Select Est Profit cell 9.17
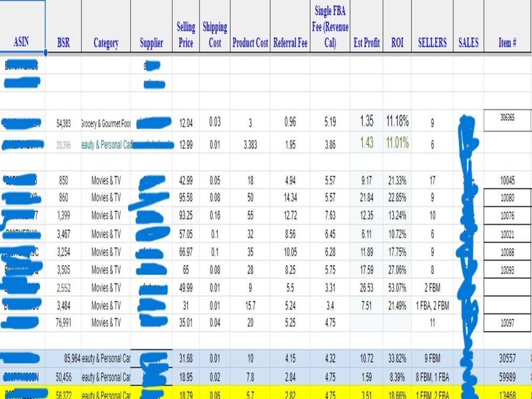Viewport: 532px width, 399px height. pos(367,180)
